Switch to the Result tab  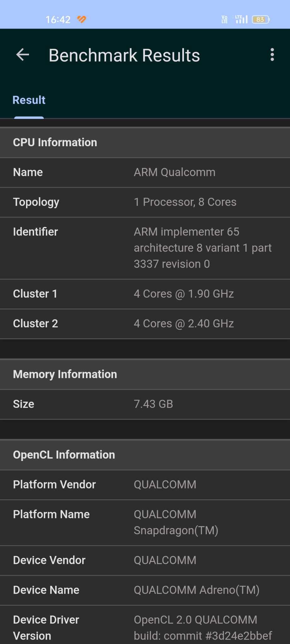click(x=29, y=100)
